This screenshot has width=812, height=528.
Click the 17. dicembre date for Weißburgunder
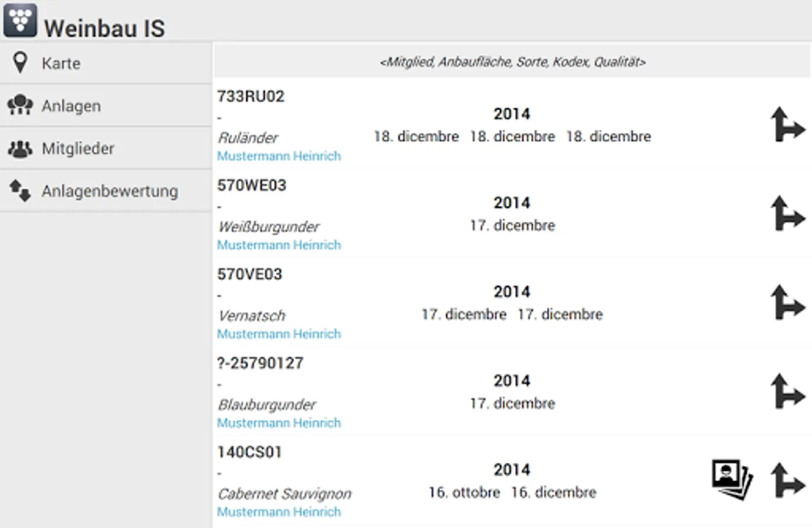[x=512, y=225]
